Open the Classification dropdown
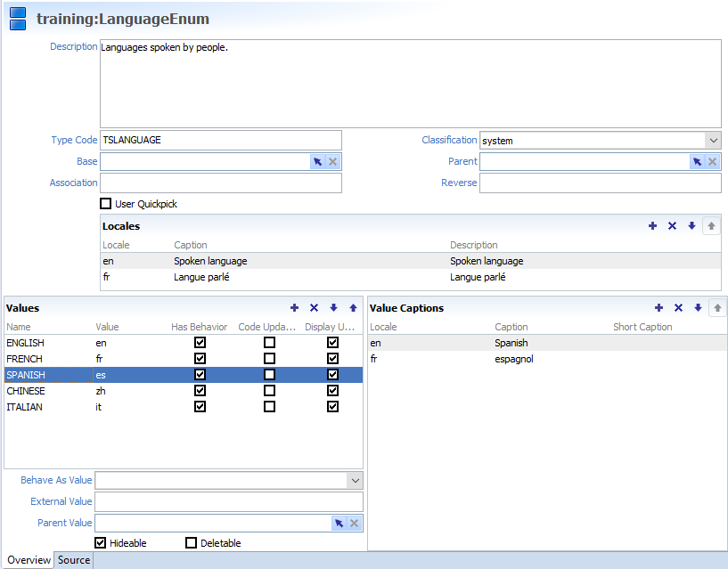Viewport: 728px width, 569px height. [x=712, y=141]
